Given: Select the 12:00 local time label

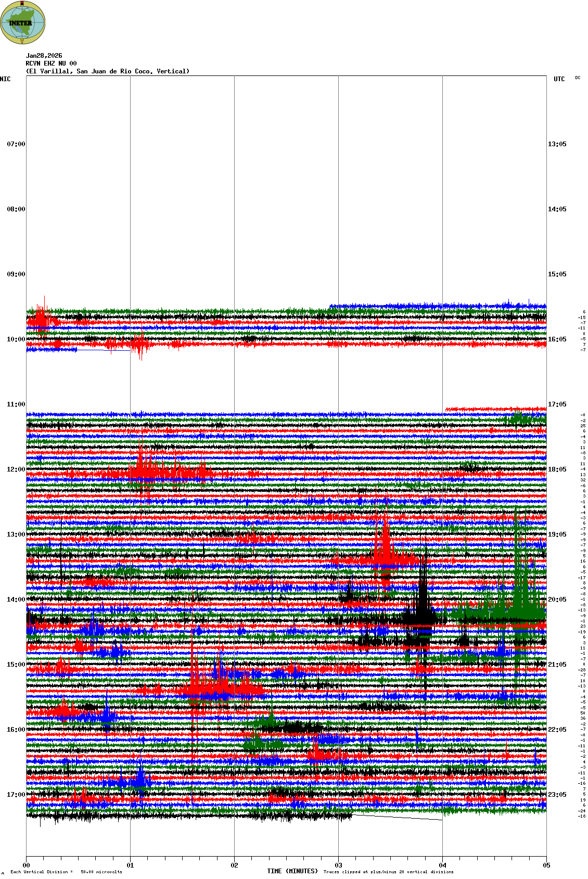Looking at the screenshot, I should click(x=16, y=469).
